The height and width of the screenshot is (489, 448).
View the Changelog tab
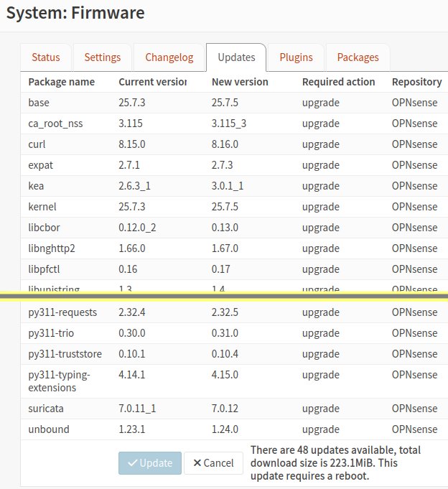pos(169,57)
